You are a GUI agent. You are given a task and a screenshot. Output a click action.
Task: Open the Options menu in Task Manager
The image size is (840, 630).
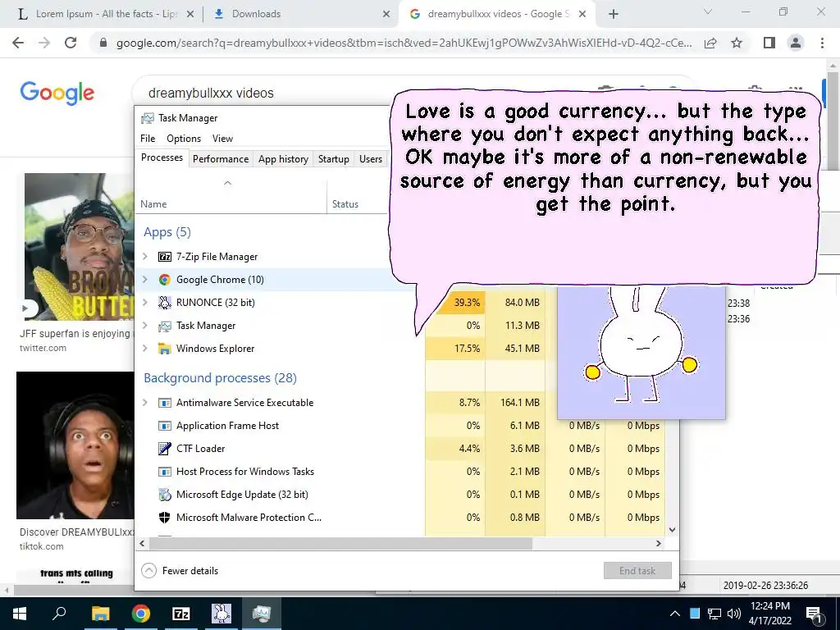184,139
